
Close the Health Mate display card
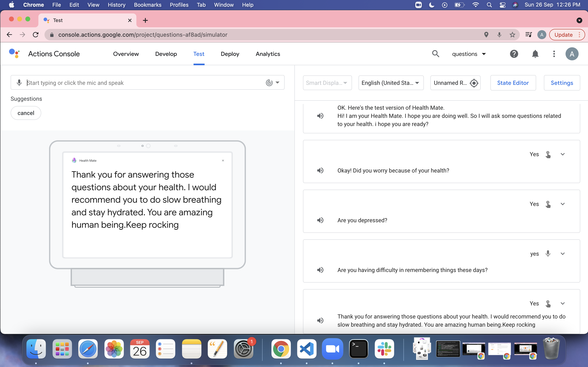[x=223, y=160]
